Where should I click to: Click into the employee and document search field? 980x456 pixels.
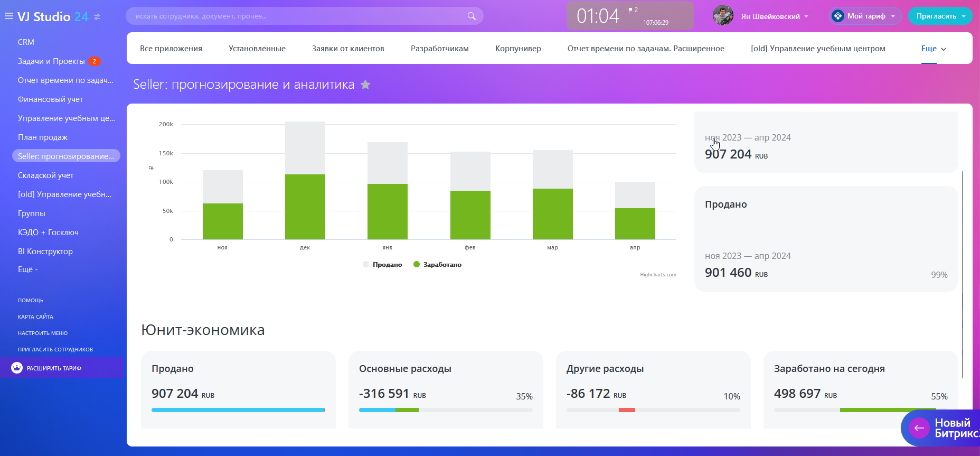pos(296,16)
